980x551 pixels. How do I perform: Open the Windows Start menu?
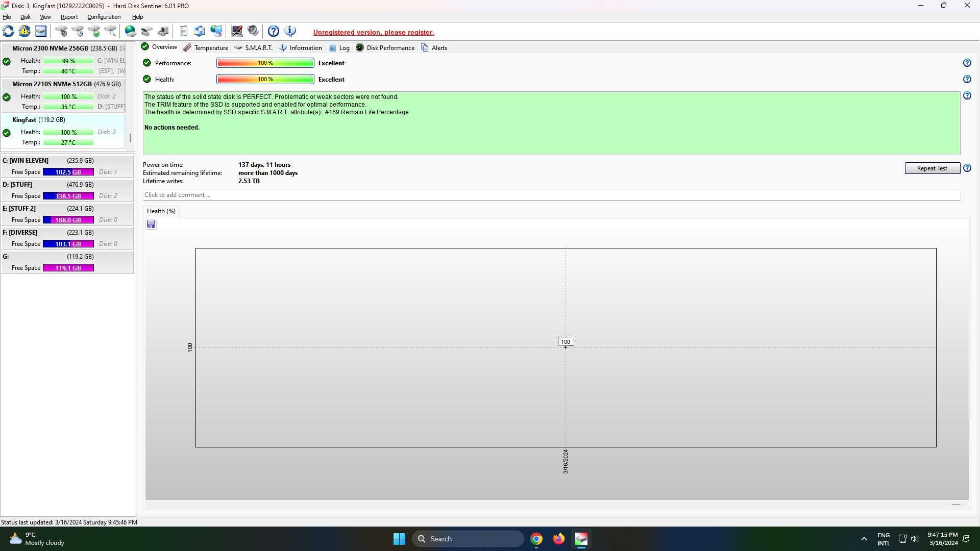(399, 539)
